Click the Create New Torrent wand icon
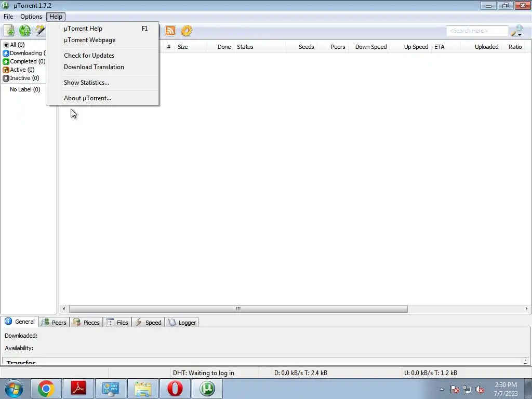Viewport: 532px width, 399px height. [x=41, y=31]
